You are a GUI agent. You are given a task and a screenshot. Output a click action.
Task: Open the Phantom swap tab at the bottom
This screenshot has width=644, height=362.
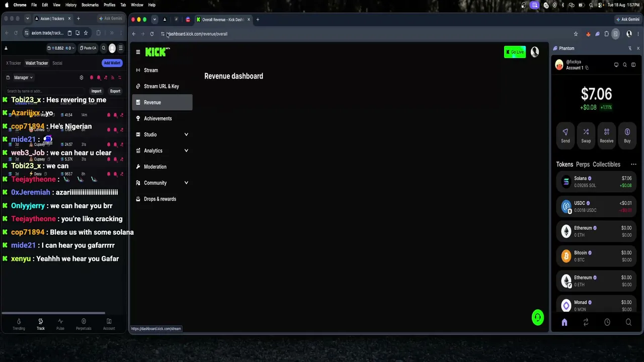586,322
